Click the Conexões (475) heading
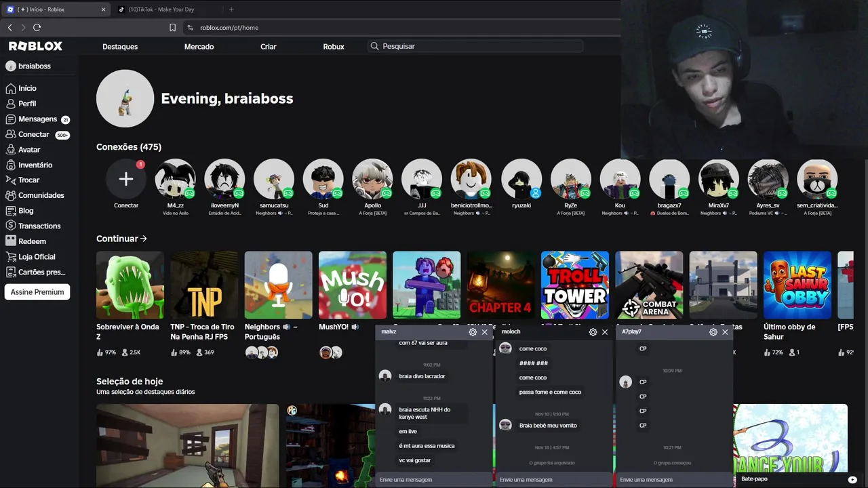 click(x=129, y=147)
